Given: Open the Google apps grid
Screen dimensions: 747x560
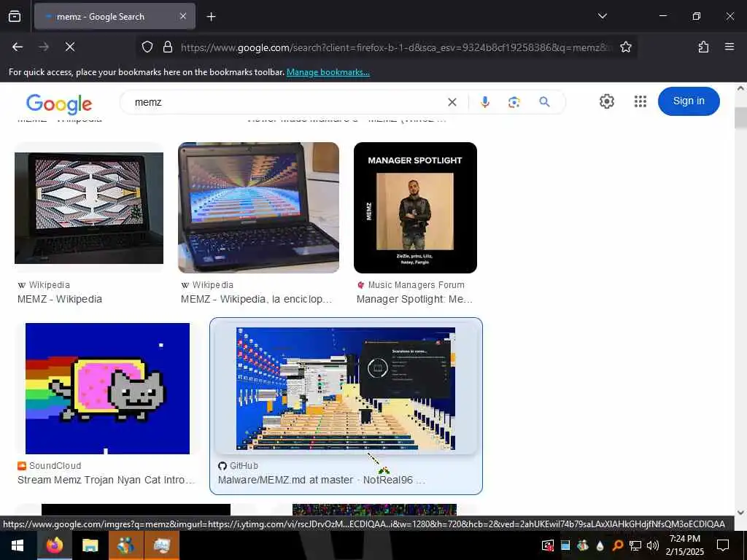Looking at the screenshot, I should click(x=640, y=101).
